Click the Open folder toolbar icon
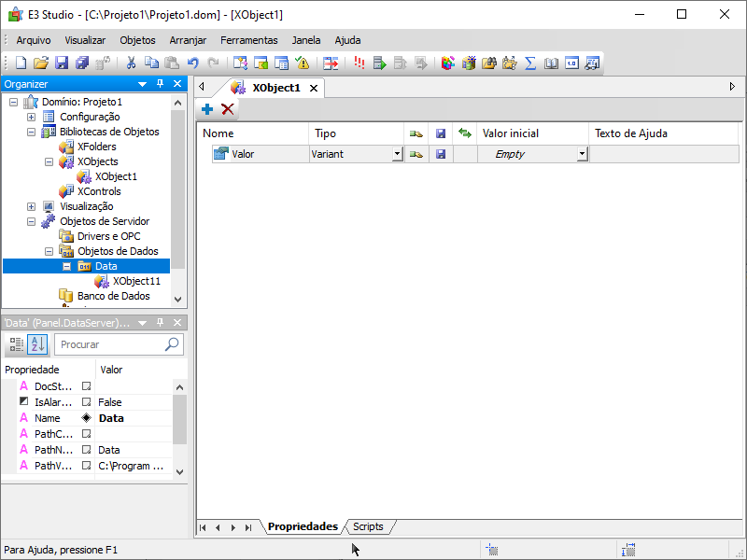Image resolution: width=747 pixels, height=560 pixels. 41,63
